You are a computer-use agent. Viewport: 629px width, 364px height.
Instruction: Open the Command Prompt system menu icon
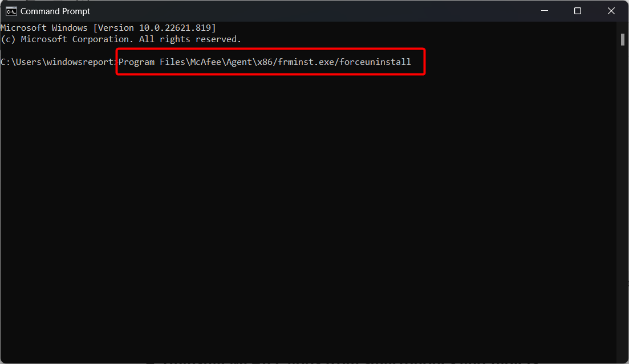[11, 11]
